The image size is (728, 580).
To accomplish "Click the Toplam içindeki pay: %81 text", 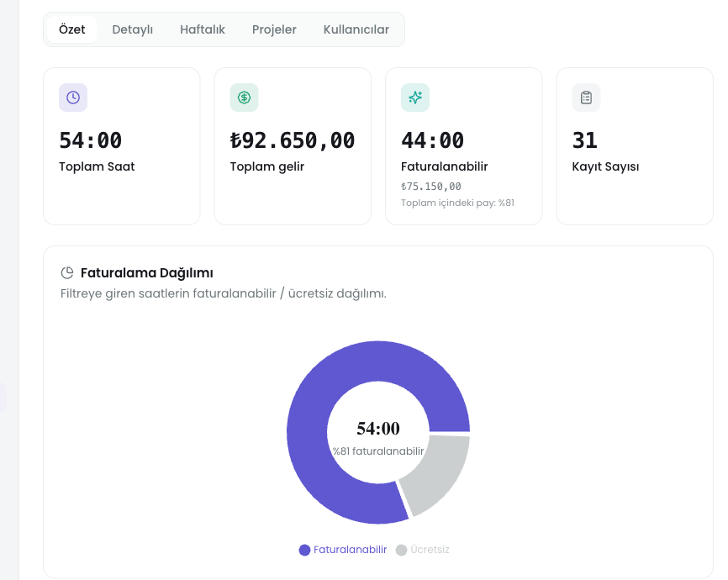I will [457, 203].
